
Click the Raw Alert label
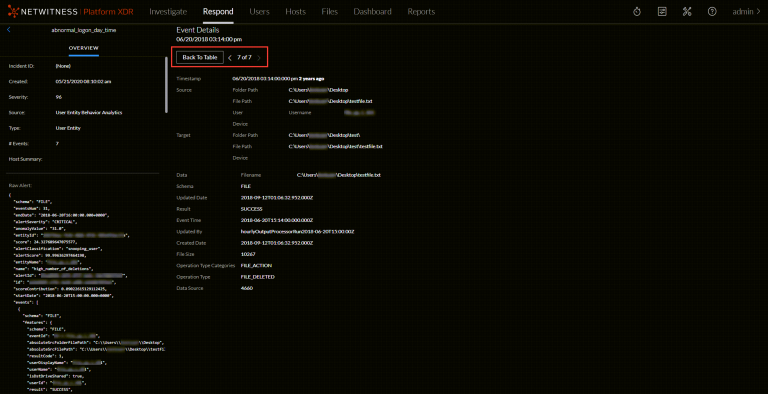[20, 186]
